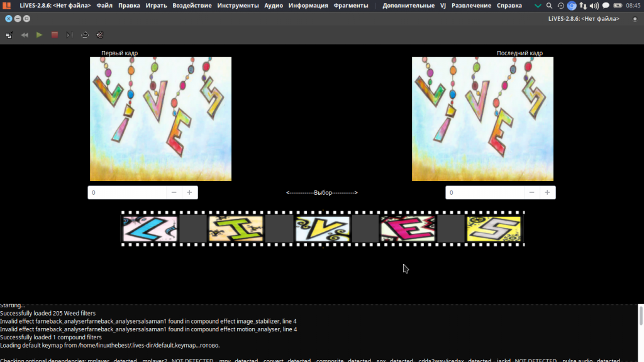Screen dimensions: 644x362
Task: Click 'Successfully loaded 1 compound filters' line
Action: pyautogui.click(x=51, y=337)
